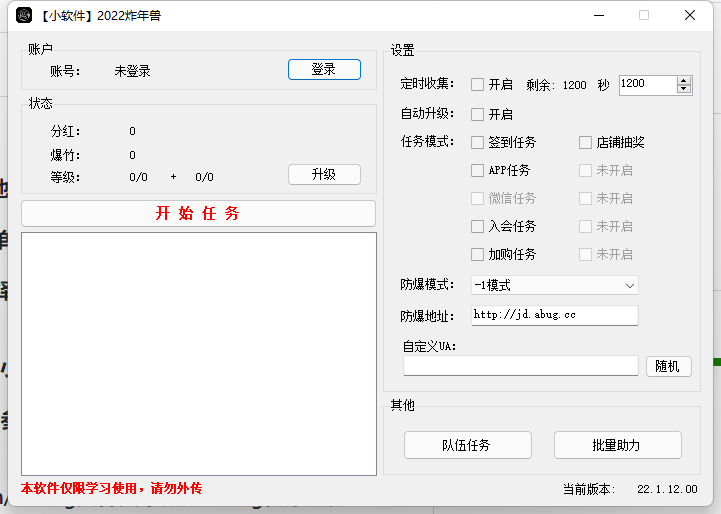This screenshot has width=721, height=514.
Task: Click the 登录 login button
Action: tap(324, 70)
